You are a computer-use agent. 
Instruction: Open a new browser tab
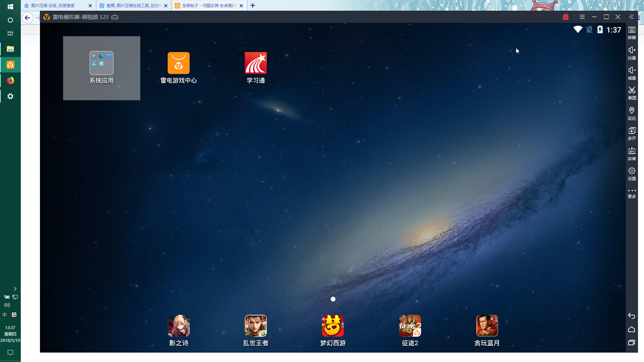(253, 5)
